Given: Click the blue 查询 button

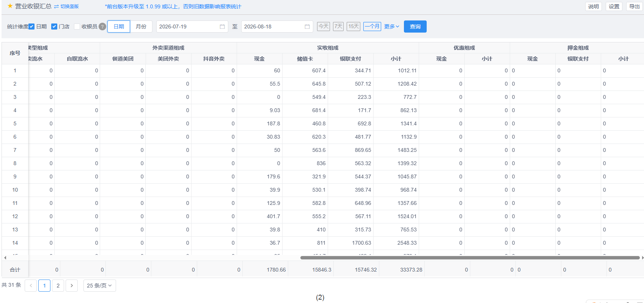Looking at the screenshot, I should (415, 27).
